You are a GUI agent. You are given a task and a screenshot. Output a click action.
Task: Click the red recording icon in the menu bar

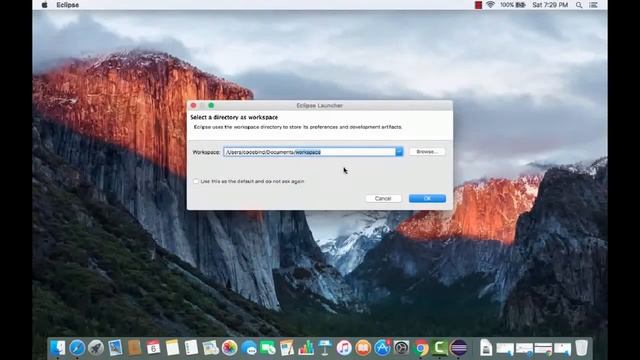coord(478,5)
